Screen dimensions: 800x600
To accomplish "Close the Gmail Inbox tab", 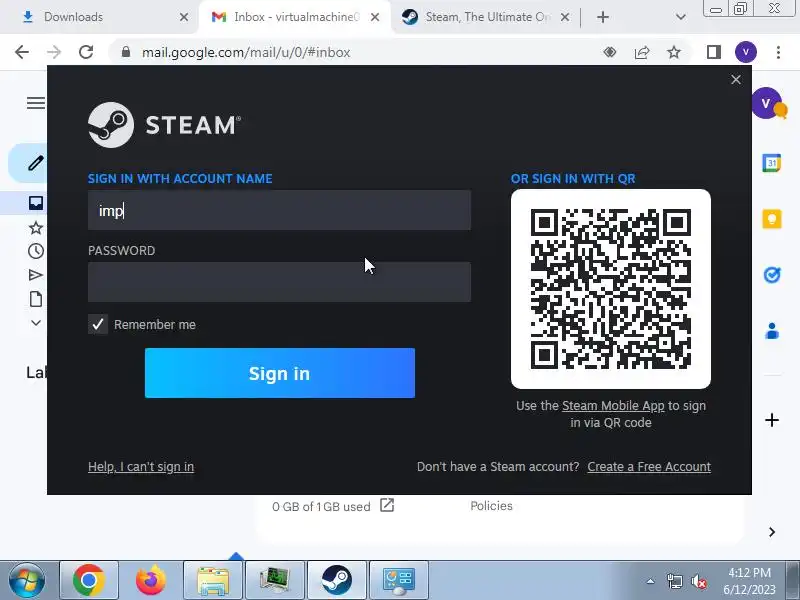I will pos(374,17).
